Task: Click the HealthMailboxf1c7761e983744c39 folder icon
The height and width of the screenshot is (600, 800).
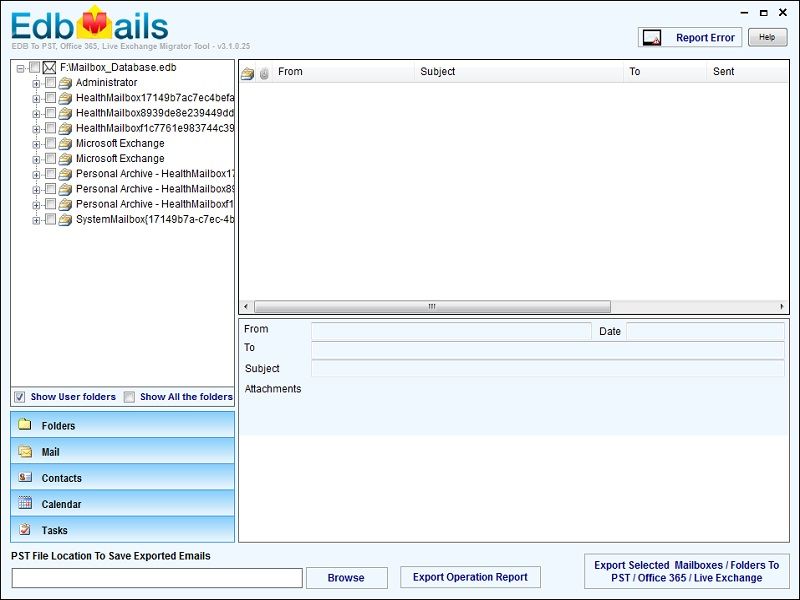Action: click(65, 128)
